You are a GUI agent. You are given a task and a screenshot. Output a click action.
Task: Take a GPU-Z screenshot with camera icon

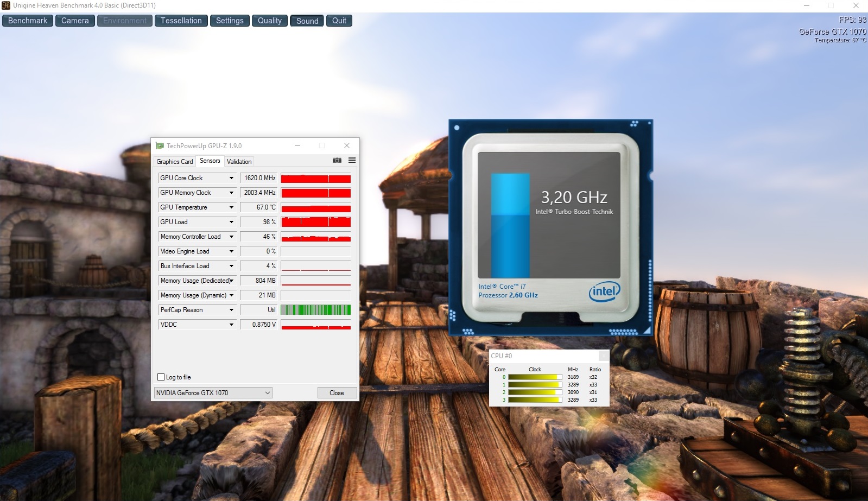[337, 161]
